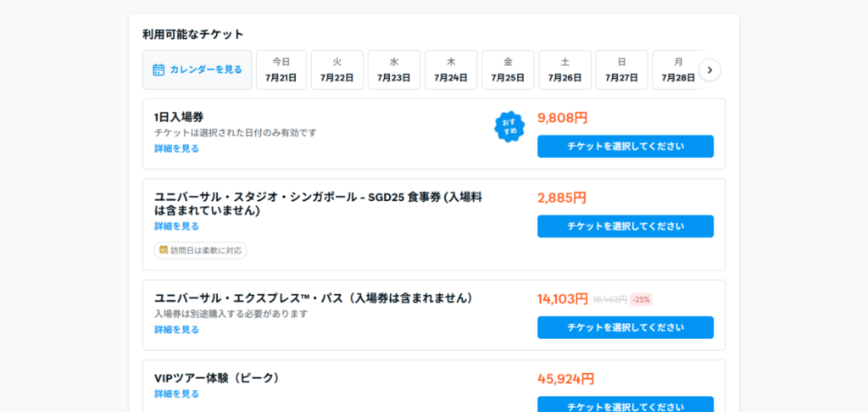Select the 火 7月22日 date tab
This screenshot has height=412, width=868.
tap(337, 70)
